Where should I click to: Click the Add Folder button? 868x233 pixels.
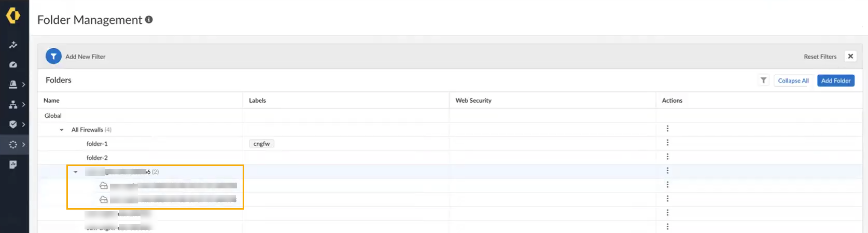(835, 80)
